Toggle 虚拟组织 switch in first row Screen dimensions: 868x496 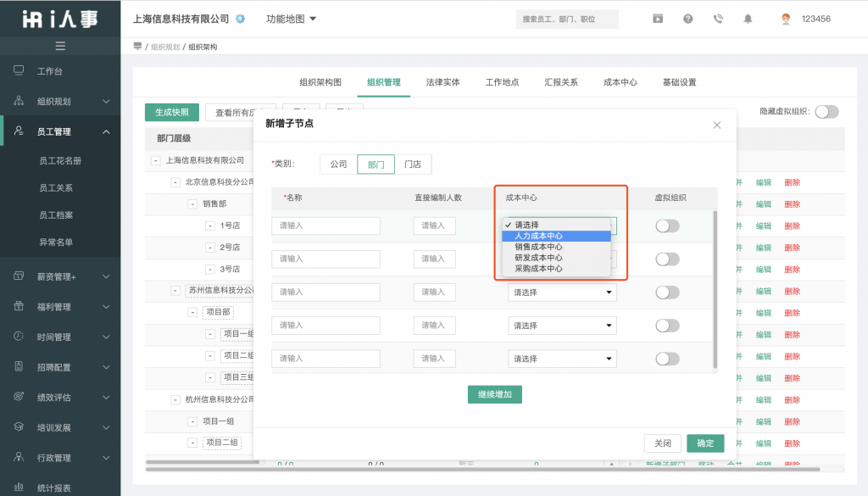[668, 226]
